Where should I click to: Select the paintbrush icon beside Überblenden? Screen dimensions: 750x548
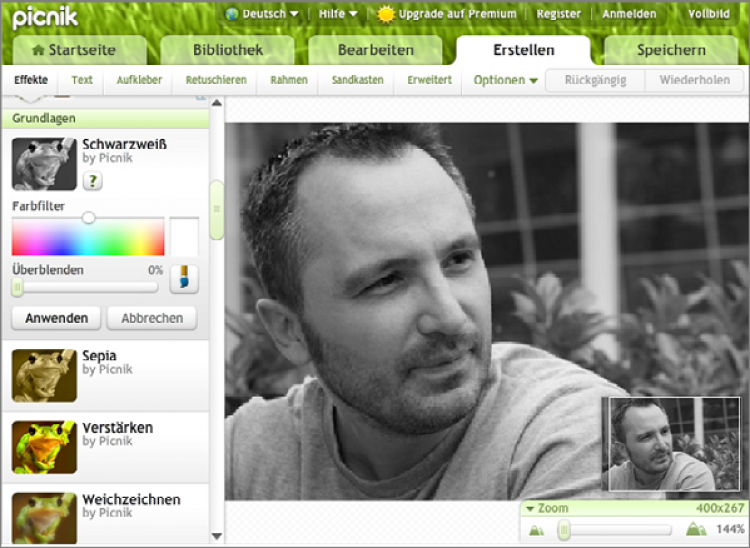(x=183, y=278)
